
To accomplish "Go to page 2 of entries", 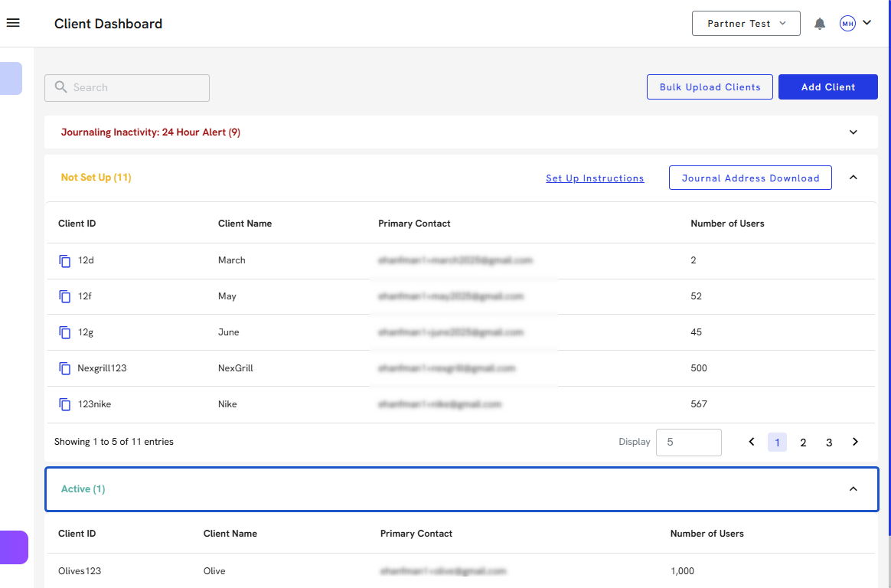I will pyautogui.click(x=803, y=443).
